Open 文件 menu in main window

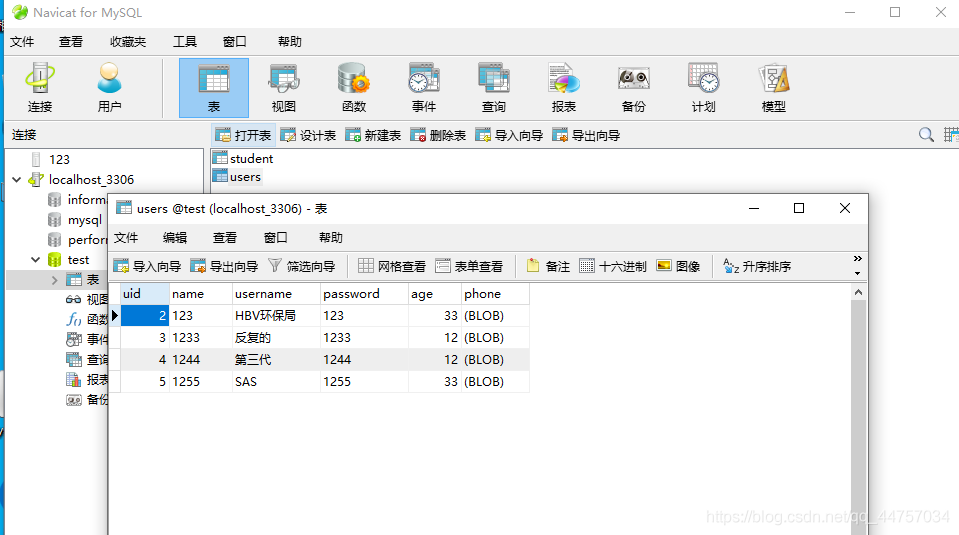[x=22, y=42]
